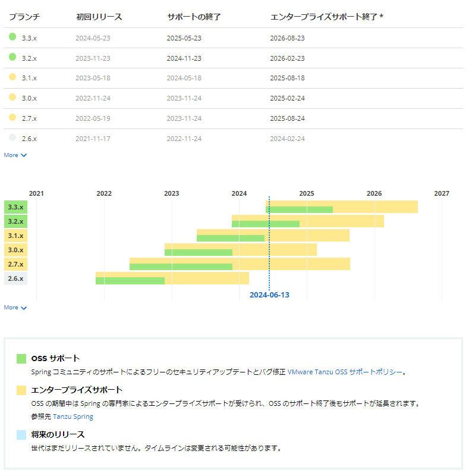Click the green OSS サポート legend swatch

21,359
